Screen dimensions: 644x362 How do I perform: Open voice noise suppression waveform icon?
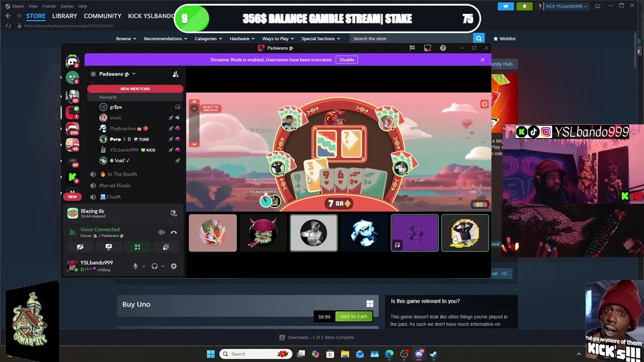(162, 232)
